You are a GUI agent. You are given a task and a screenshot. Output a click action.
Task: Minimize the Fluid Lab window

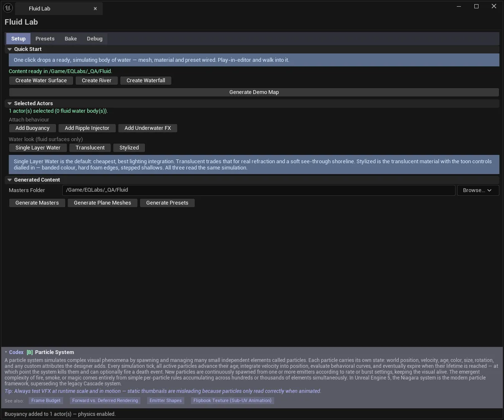coord(459,6)
